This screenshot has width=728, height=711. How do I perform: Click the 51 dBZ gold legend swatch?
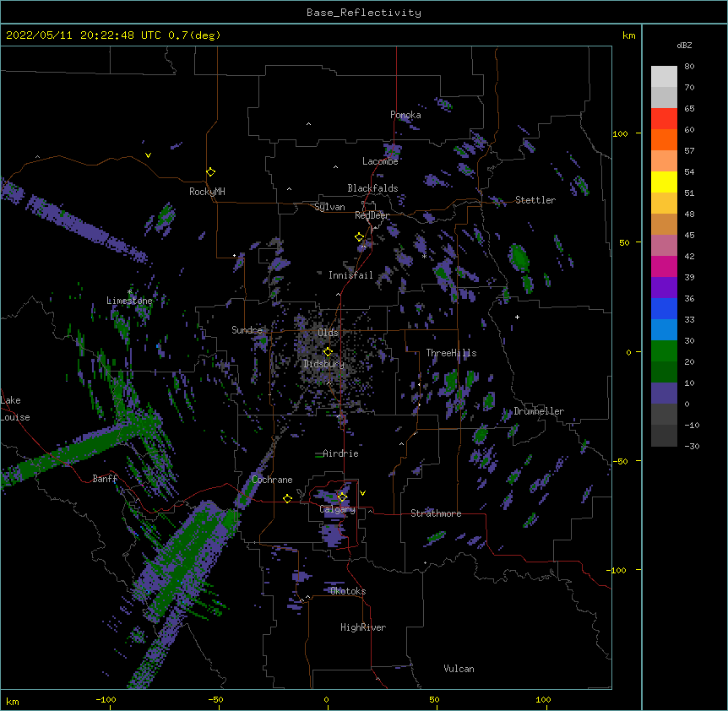(x=664, y=203)
